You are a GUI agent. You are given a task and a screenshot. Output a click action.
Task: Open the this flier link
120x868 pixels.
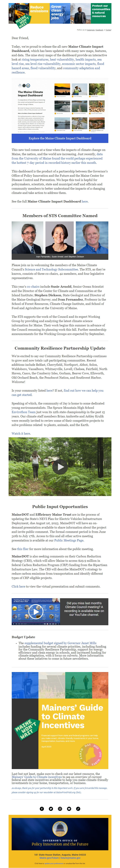click(23, 549)
